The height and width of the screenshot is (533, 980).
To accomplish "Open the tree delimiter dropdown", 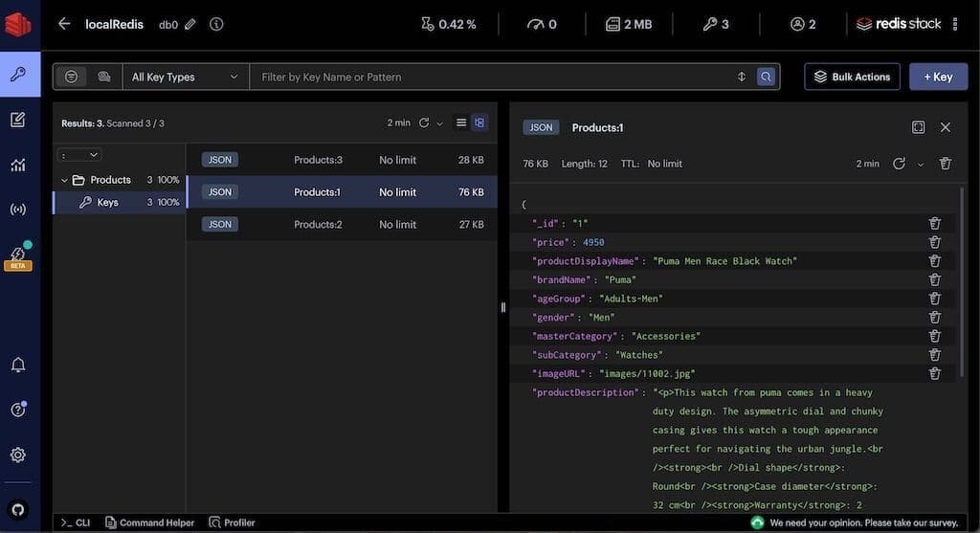I will pos(79,154).
